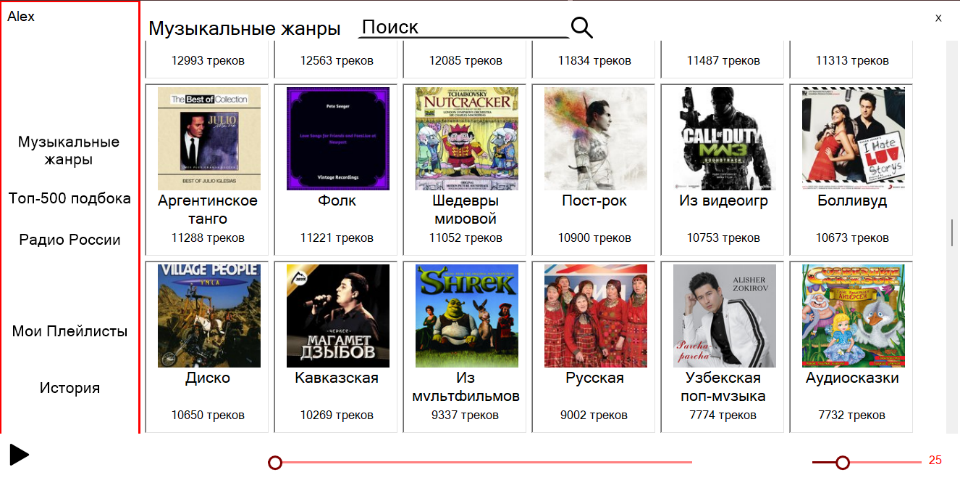Click the Шедевры мировой genre title
Viewport: 960px width, 491px height.
[x=466, y=209]
